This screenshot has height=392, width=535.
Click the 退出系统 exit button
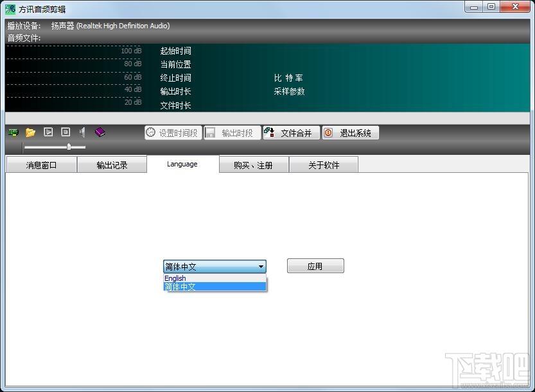351,133
